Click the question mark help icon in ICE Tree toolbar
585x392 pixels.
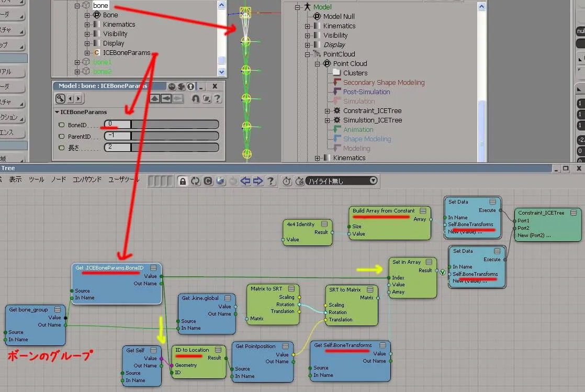[271, 182]
